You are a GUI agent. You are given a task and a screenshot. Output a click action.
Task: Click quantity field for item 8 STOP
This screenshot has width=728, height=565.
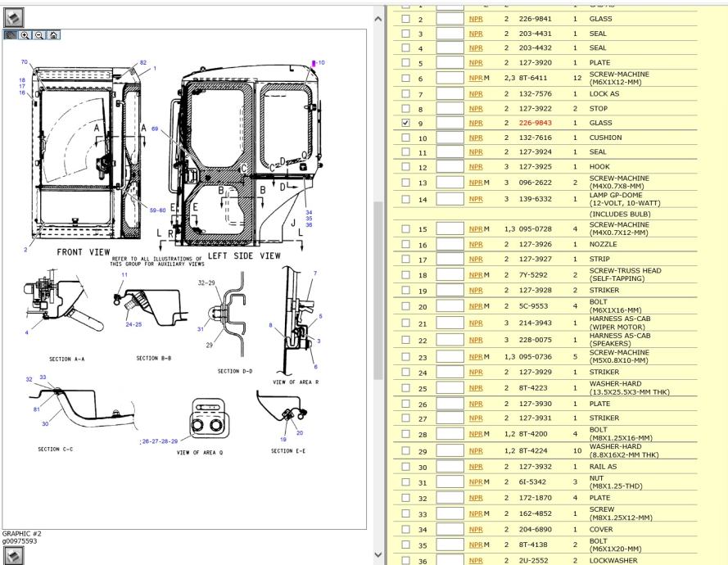coord(450,109)
